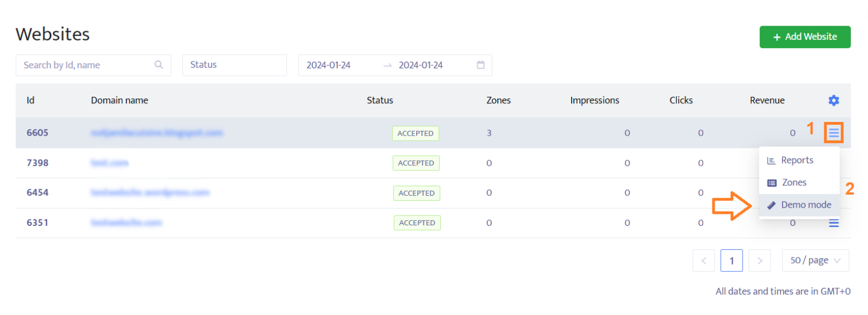Click the Add Website button
This screenshot has width=868, height=315.
tap(804, 37)
